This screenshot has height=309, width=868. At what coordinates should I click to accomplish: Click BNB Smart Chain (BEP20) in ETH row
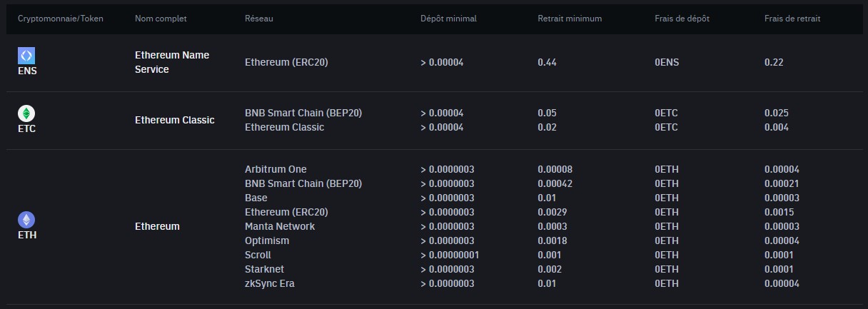(303, 183)
